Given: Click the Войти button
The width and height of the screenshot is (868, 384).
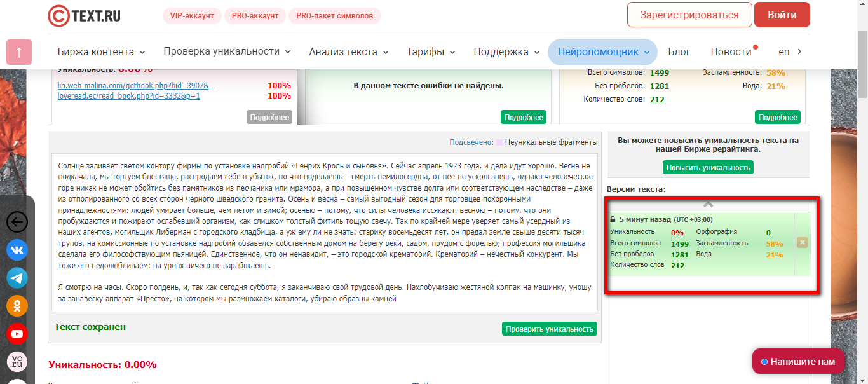Looking at the screenshot, I should click(782, 15).
